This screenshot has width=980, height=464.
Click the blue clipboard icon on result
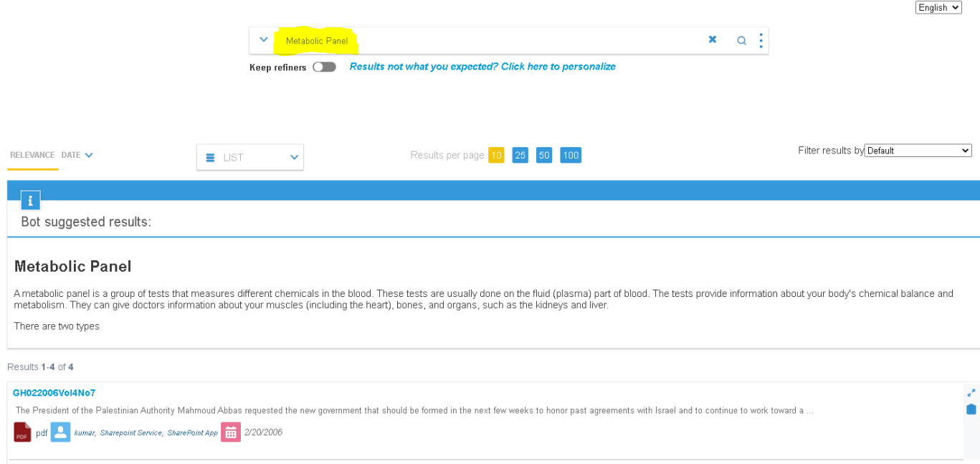[971, 409]
